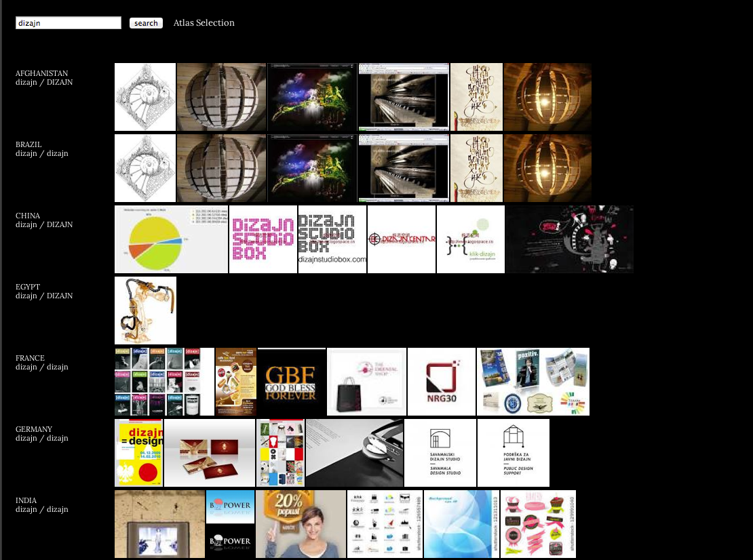Open China pie chart thumbnail
The height and width of the screenshot is (560, 753).
(x=172, y=239)
